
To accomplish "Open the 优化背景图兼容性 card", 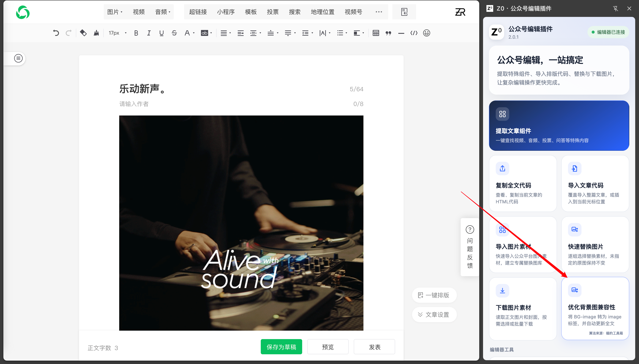I will (595, 308).
